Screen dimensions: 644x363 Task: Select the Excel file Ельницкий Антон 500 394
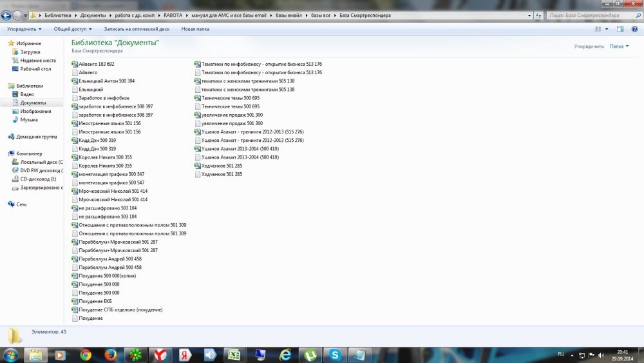(x=103, y=81)
